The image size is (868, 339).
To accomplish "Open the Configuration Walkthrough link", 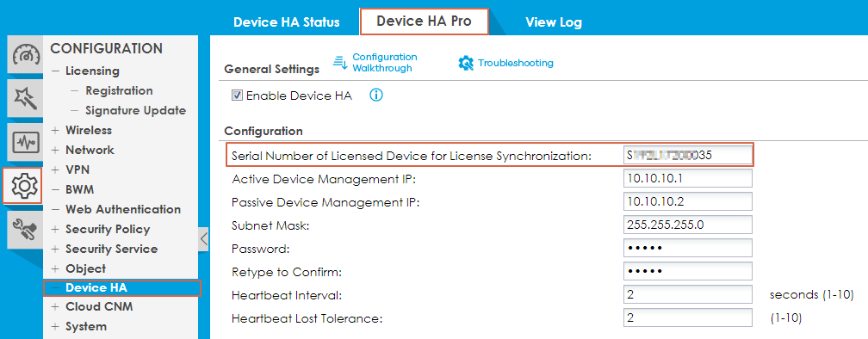I will 385,63.
